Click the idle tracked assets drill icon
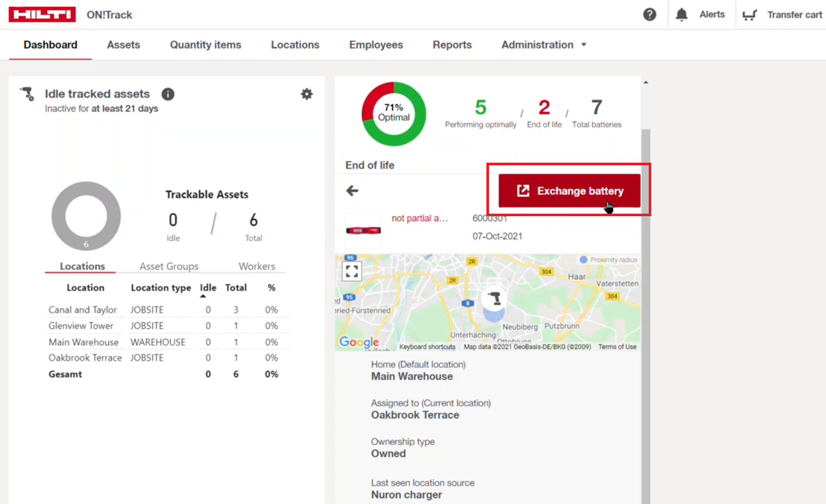This screenshot has height=504, width=826. (x=27, y=94)
